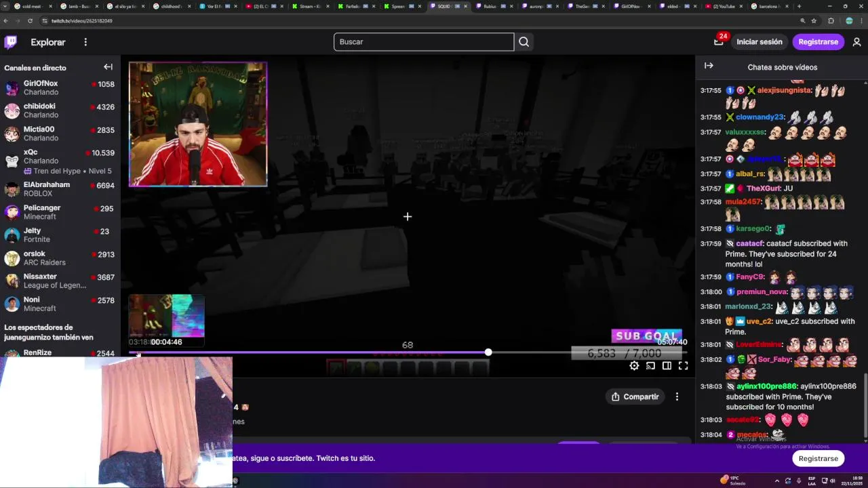Bookmark page with the star icon

click(x=814, y=21)
